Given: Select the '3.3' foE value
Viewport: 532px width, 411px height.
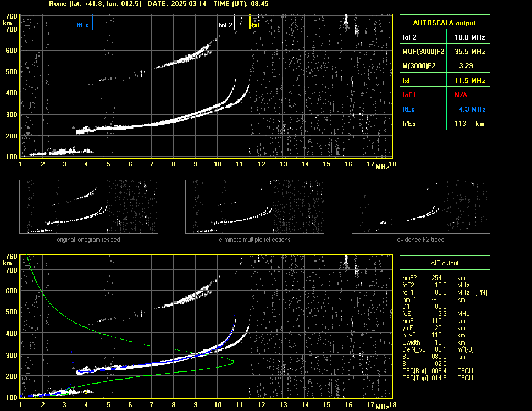Looking at the screenshot, I should pos(442,314).
